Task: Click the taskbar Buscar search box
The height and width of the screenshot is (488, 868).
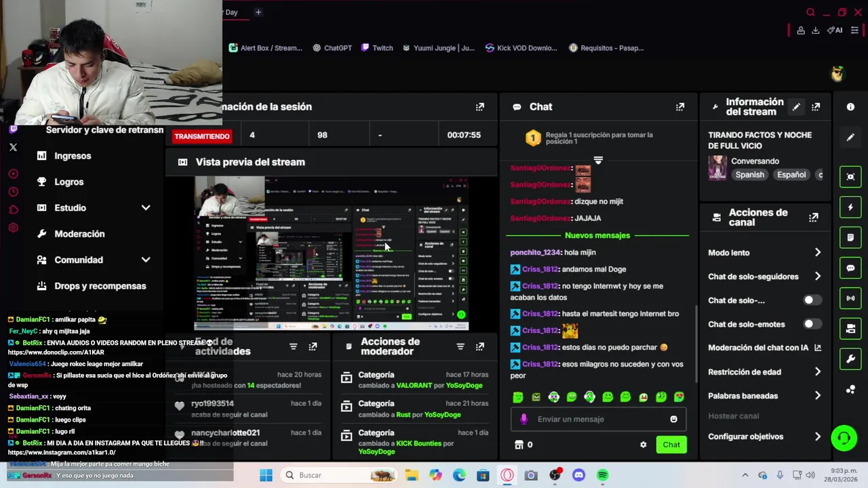Action: coord(340,475)
